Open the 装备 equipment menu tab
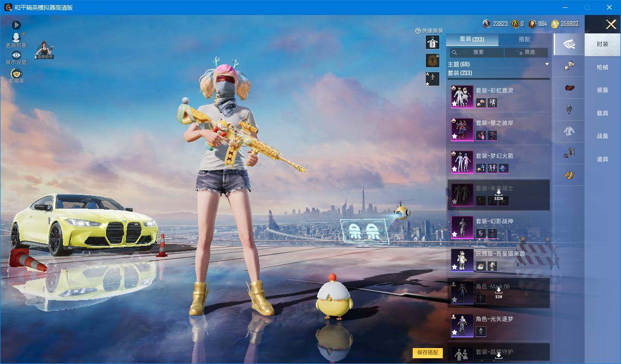The width and height of the screenshot is (621, 364). [x=602, y=90]
